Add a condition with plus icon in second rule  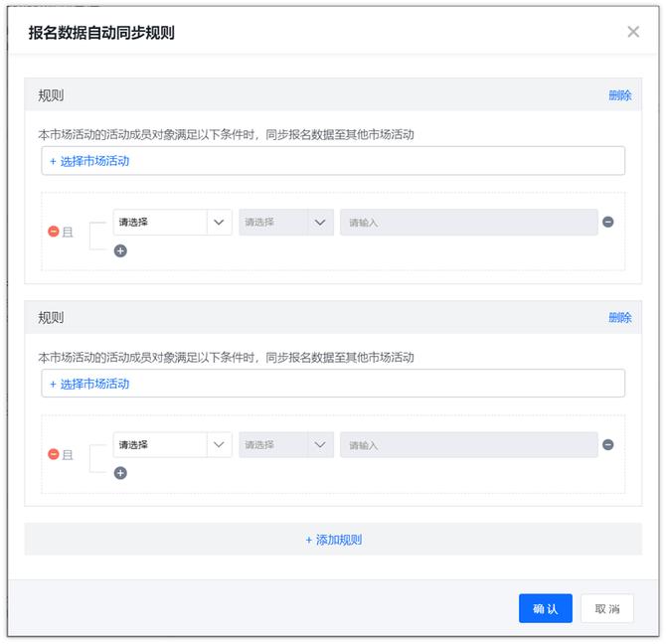coord(120,474)
